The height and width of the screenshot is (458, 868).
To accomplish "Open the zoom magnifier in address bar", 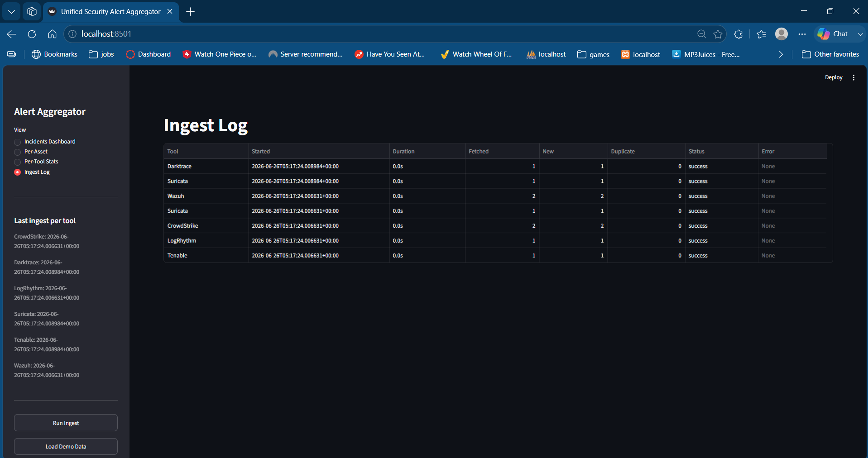I will 701,34.
